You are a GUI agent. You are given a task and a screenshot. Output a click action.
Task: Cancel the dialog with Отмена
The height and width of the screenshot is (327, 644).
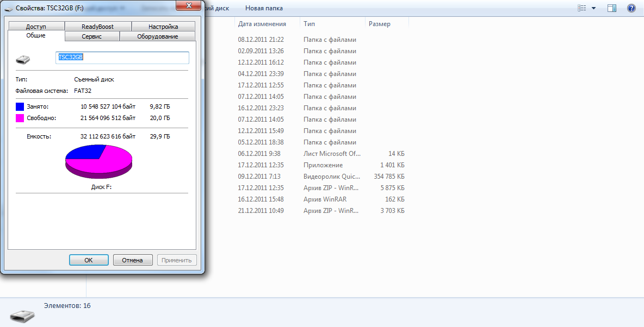click(133, 260)
